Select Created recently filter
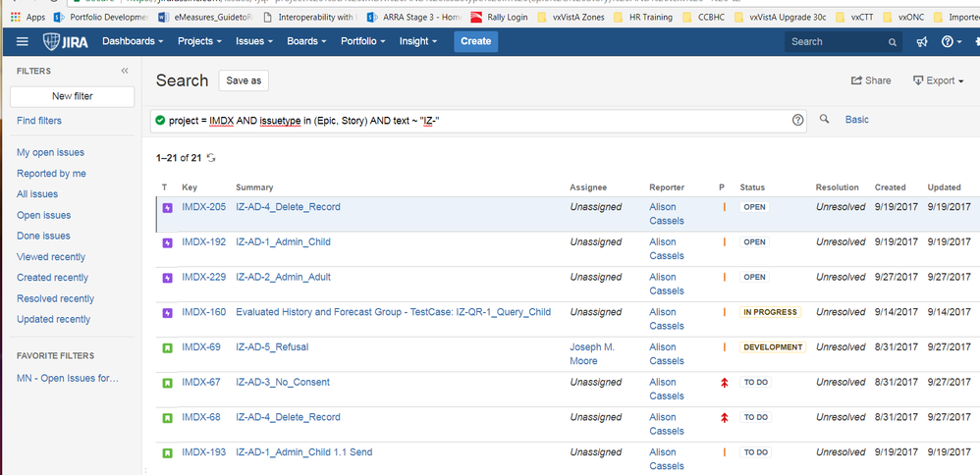Viewport: 980px width, 475px height. (52, 278)
